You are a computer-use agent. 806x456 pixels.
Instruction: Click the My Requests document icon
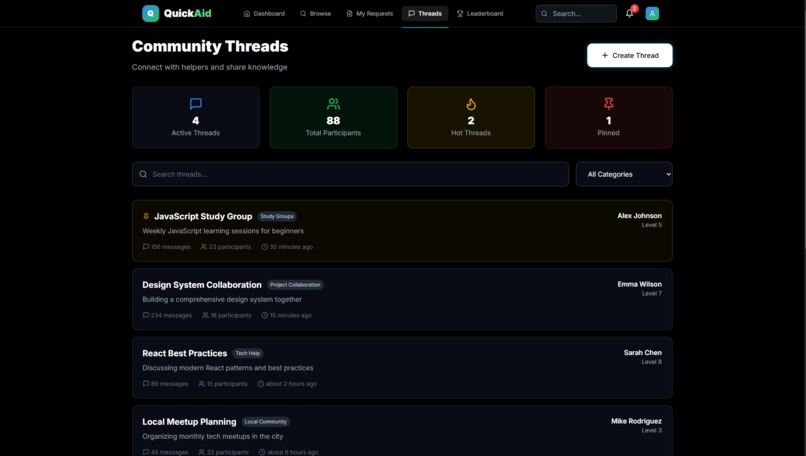click(x=350, y=13)
